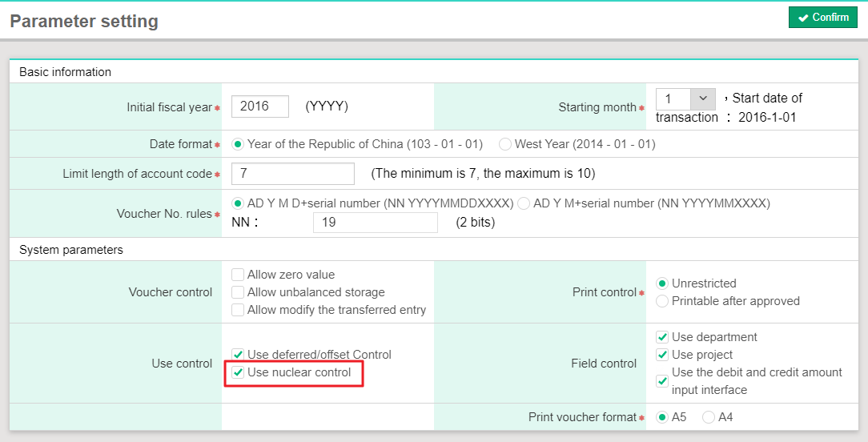Select AD Y M+serial number rule
This screenshot has height=442, width=868.
524,203
